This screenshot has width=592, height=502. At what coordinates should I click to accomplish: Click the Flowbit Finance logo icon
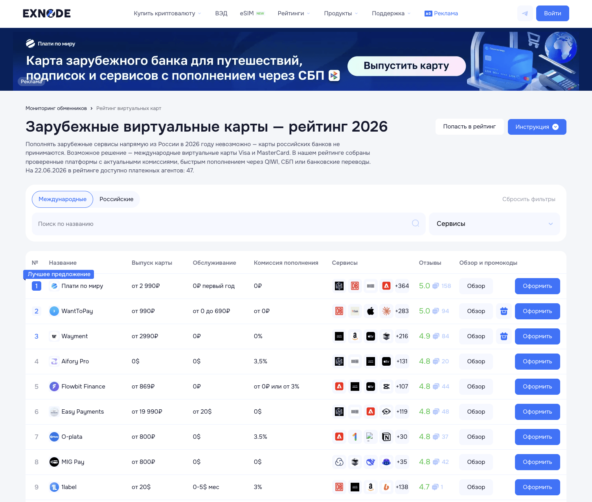[x=54, y=387]
